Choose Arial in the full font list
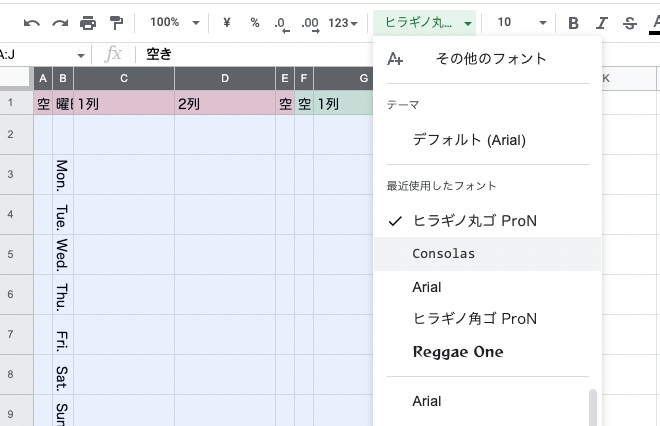 [487, 401]
